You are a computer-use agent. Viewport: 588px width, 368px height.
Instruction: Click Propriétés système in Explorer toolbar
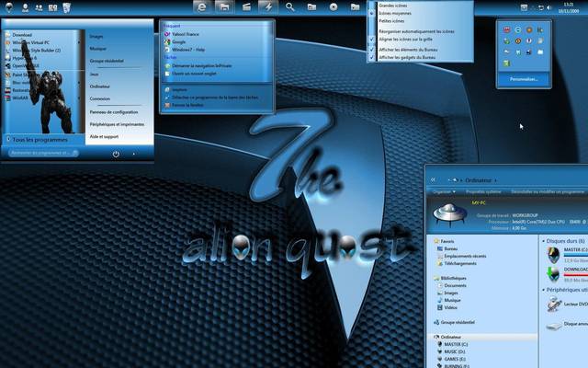coord(482,191)
